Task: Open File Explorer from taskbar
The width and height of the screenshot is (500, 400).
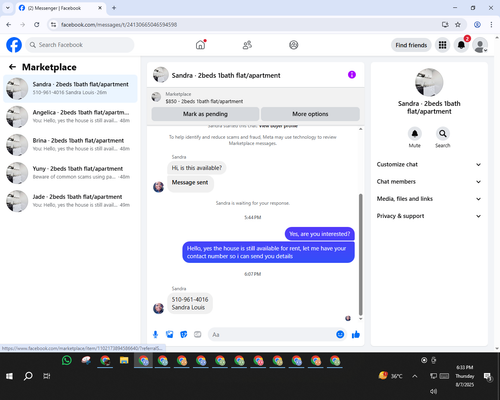Action: pos(124,360)
